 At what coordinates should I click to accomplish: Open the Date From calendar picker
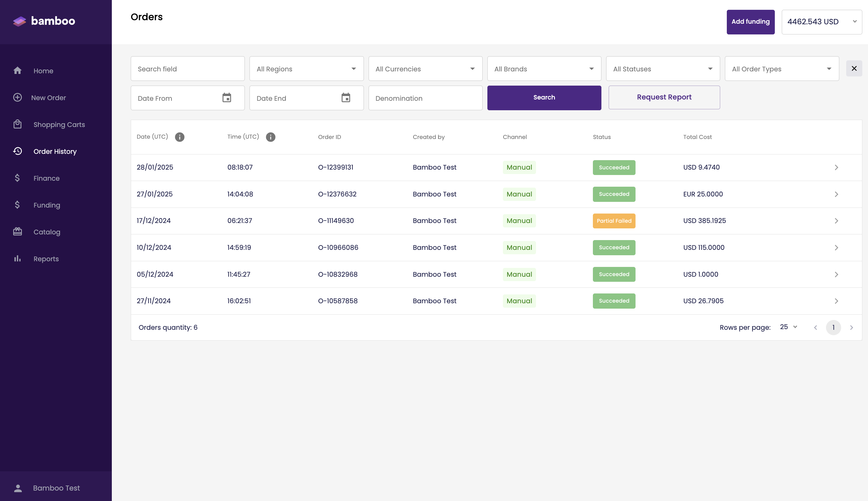point(227,98)
